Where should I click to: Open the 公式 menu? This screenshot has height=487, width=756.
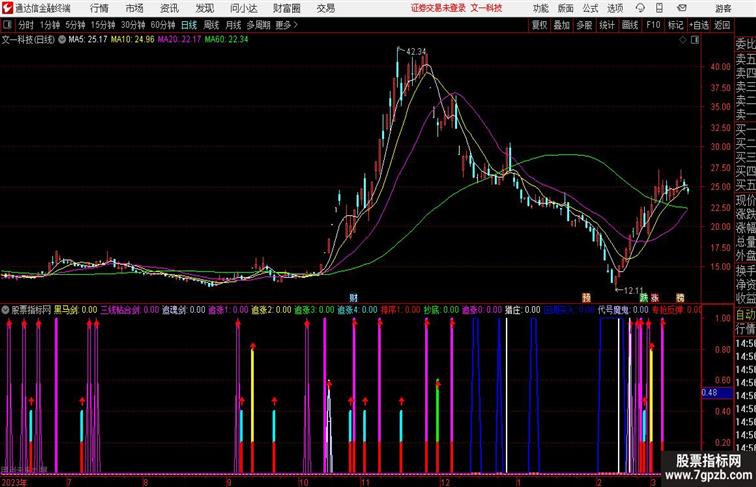tap(590, 8)
